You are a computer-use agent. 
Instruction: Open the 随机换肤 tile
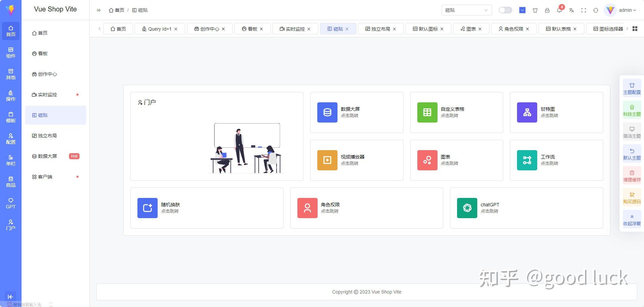[x=207, y=208]
